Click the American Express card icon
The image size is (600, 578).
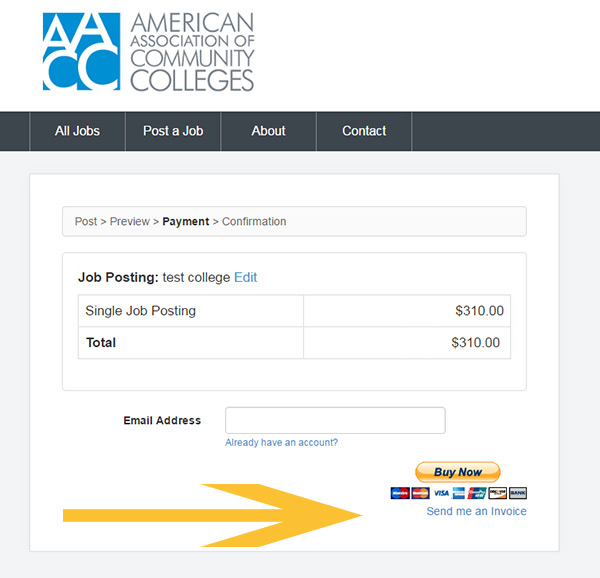point(458,493)
